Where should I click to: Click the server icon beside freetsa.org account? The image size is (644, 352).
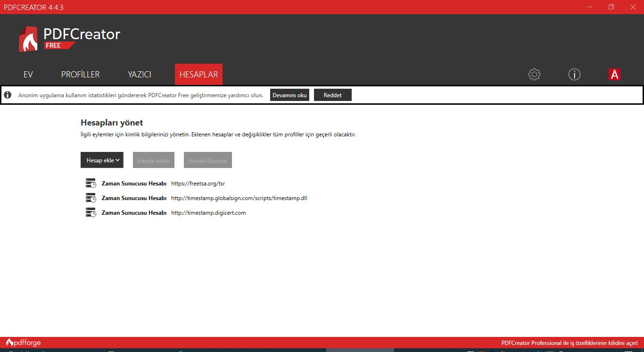coord(91,183)
